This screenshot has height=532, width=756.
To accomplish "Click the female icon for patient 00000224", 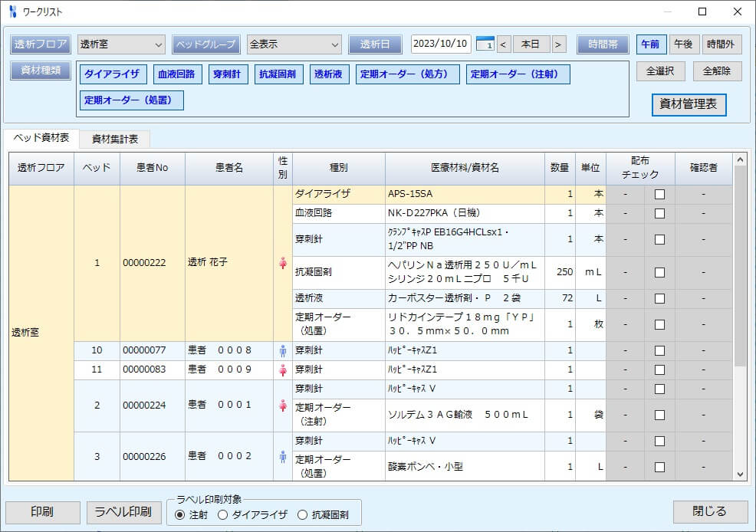I will [282, 406].
